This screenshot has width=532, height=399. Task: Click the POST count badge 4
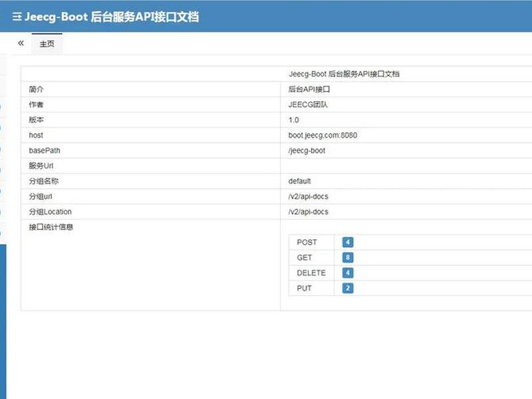click(x=348, y=242)
